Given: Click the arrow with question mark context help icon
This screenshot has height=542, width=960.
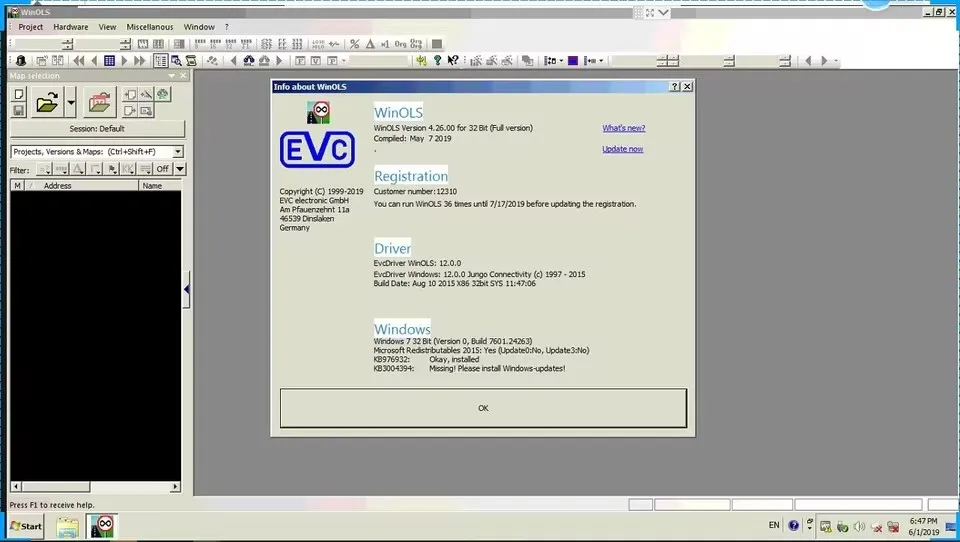Looking at the screenshot, I should coord(453,61).
